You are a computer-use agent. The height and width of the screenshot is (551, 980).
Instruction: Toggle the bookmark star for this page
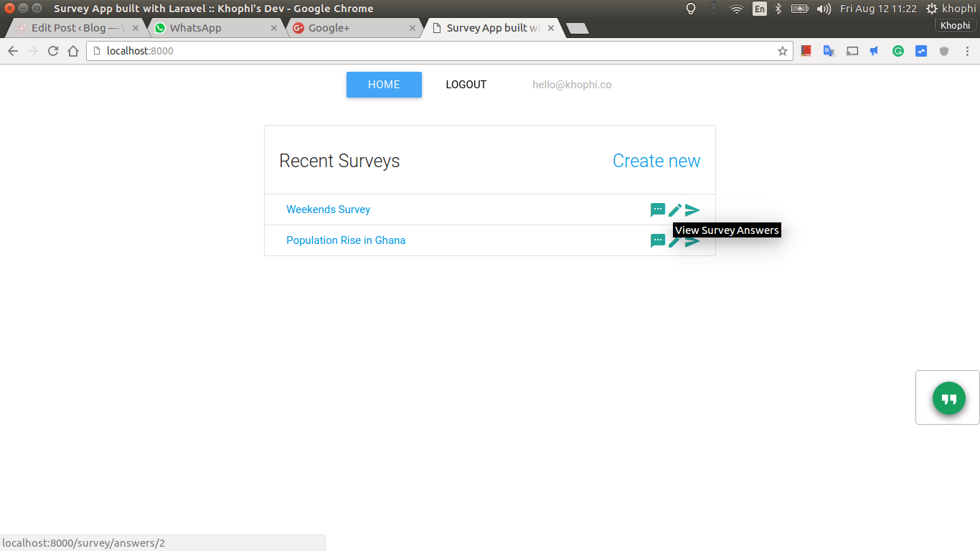click(x=782, y=51)
